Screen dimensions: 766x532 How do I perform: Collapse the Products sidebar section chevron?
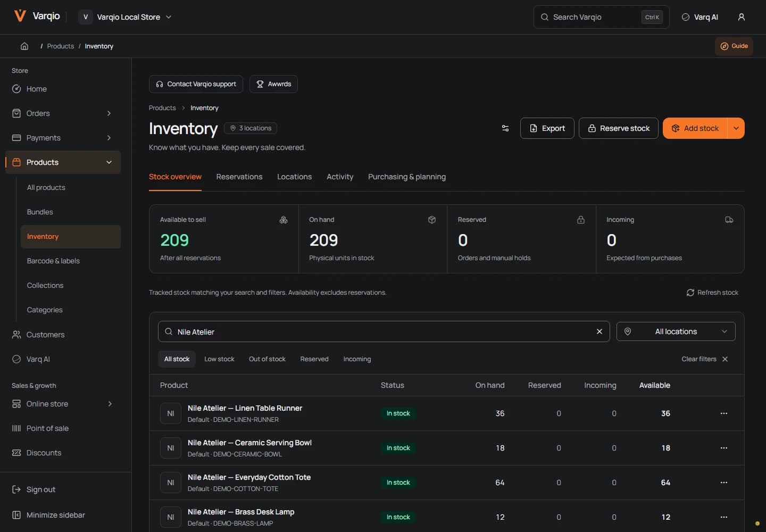point(109,162)
